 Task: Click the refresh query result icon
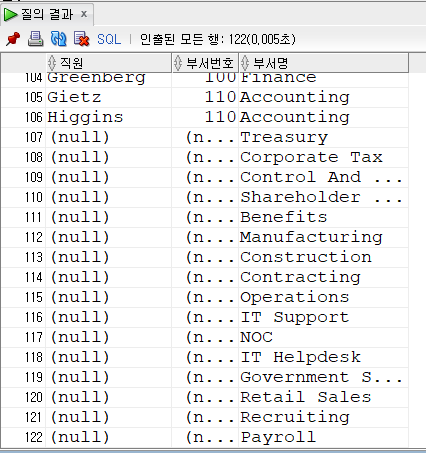[x=58, y=39]
